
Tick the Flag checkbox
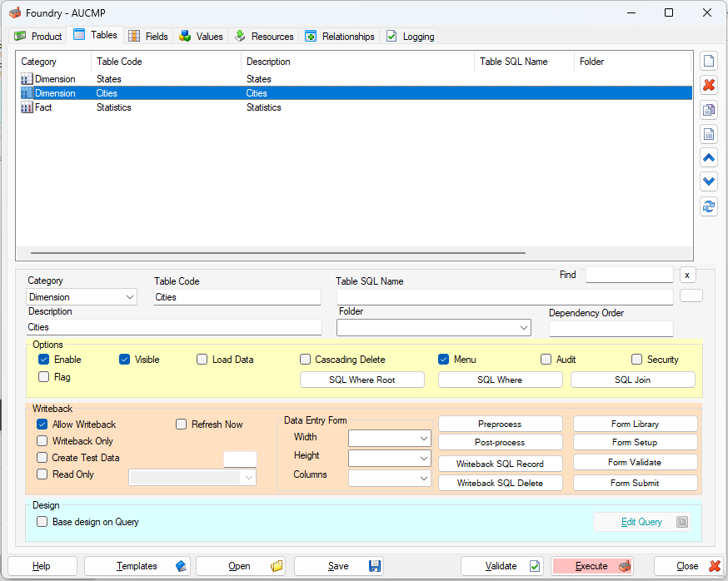(43, 377)
